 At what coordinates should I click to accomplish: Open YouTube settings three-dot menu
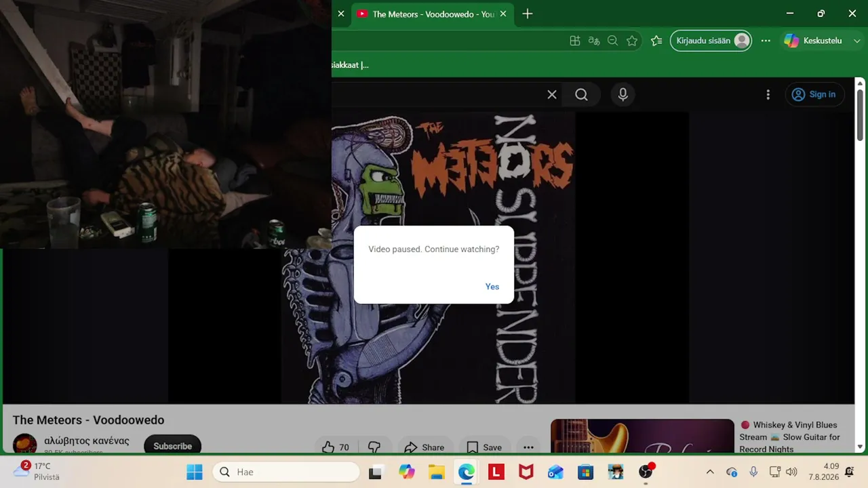click(x=768, y=95)
